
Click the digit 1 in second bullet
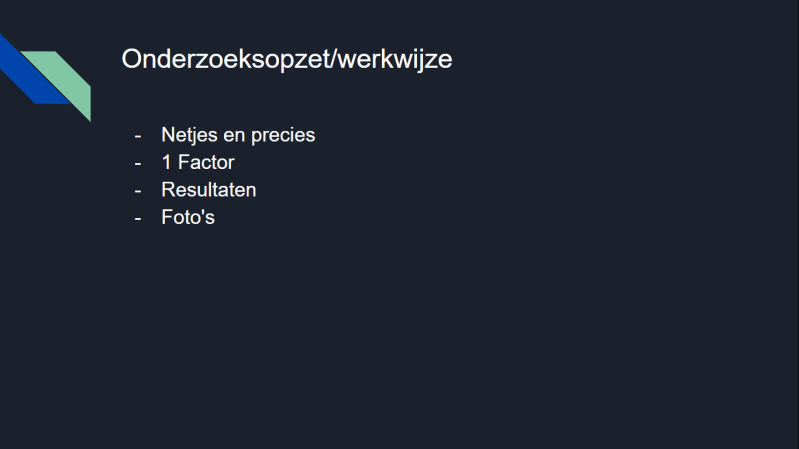pos(166,162)
